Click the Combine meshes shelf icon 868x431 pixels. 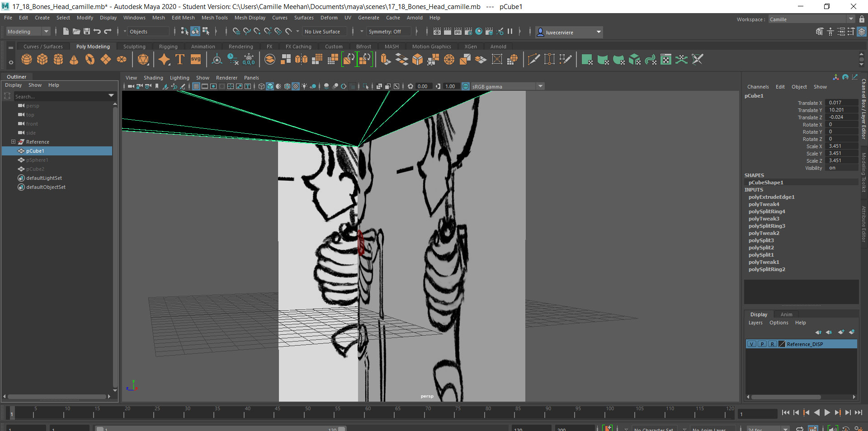coord(270,59)
